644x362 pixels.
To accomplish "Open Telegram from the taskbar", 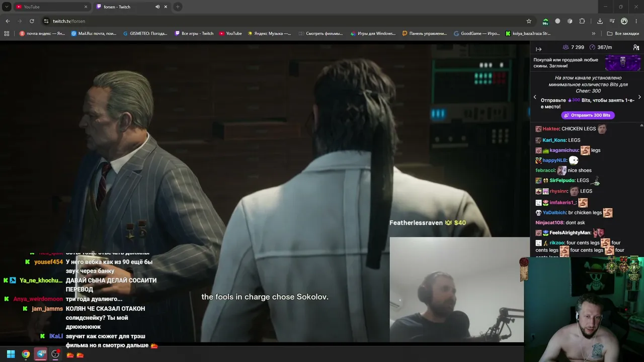I will [x=41, y=354].
